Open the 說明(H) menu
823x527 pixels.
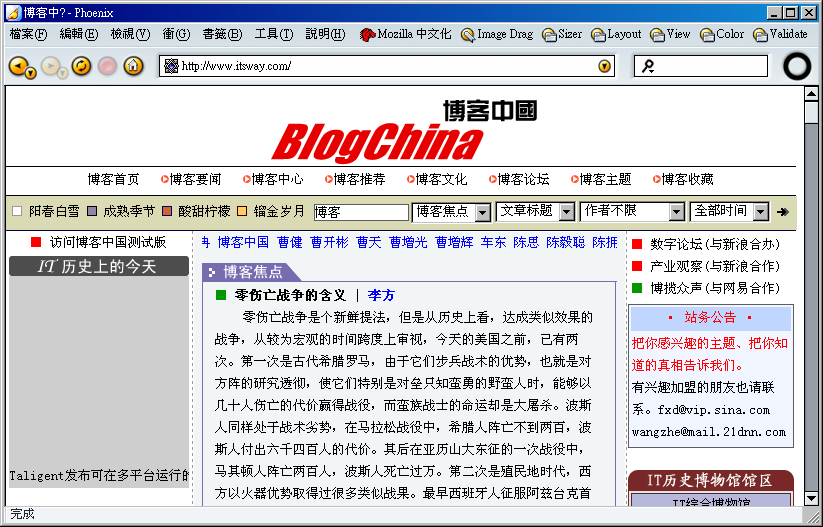[x=325, y=35]
